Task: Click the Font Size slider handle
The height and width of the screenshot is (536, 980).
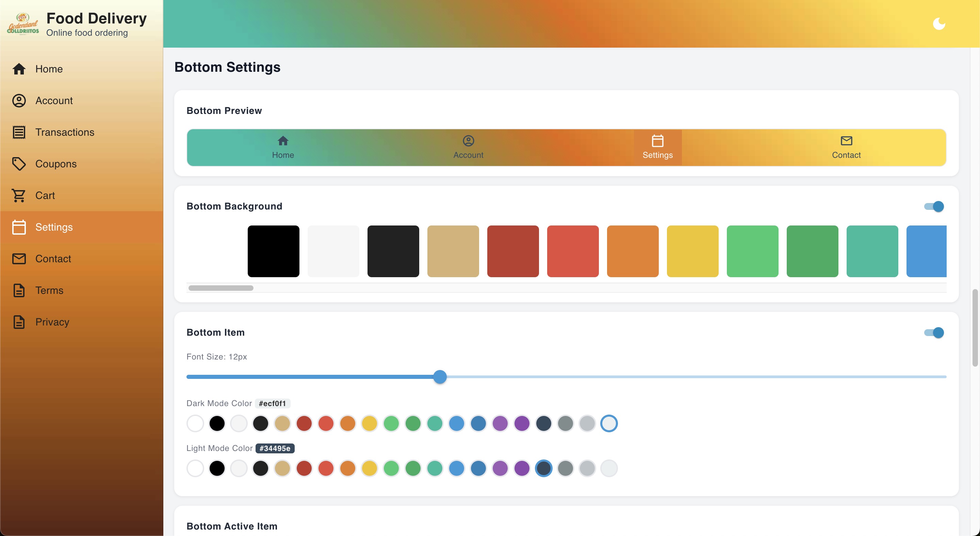Action: point(440,377)
